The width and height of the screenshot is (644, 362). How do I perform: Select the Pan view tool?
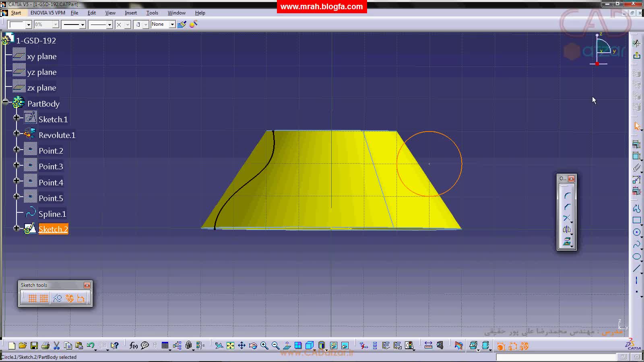click(242, 346)
